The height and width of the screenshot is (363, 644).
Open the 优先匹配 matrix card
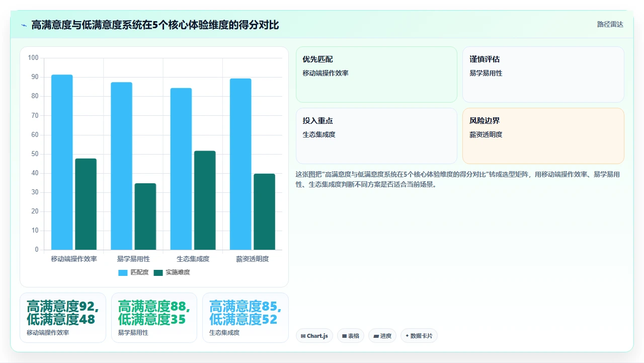(x=376, y=75)
